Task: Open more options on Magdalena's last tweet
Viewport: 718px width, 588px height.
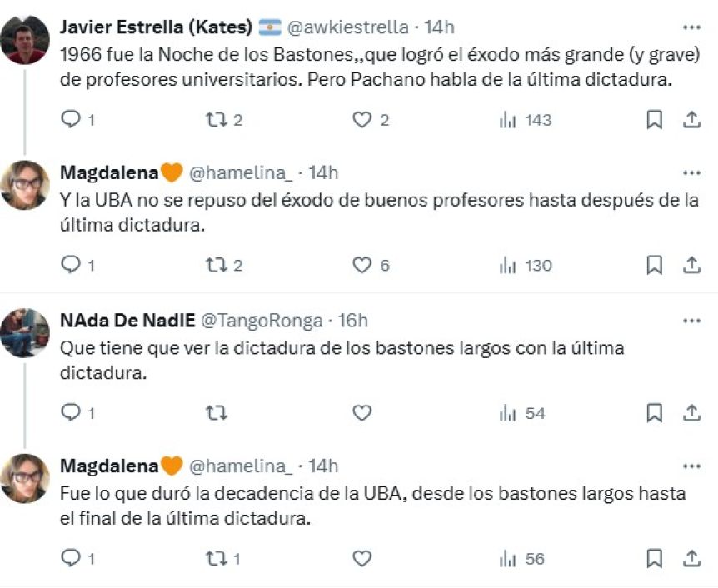Action: click(x=691, y=466)
